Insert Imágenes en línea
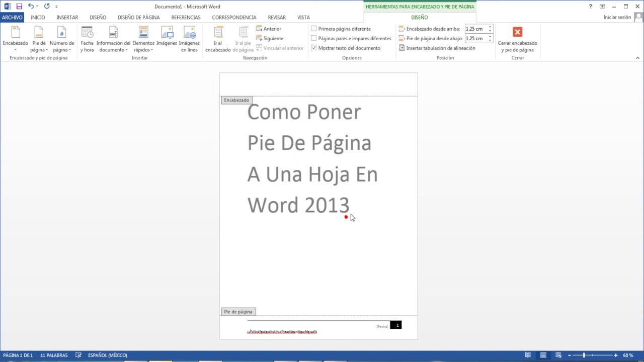Viewport: 644px width, 362px height. [189, 39]
